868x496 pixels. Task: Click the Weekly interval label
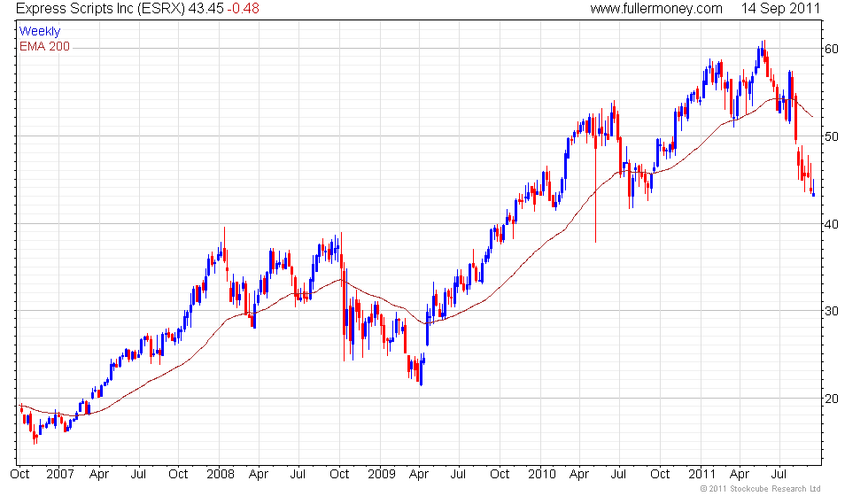pyautogui.click(x=39, y=31)
